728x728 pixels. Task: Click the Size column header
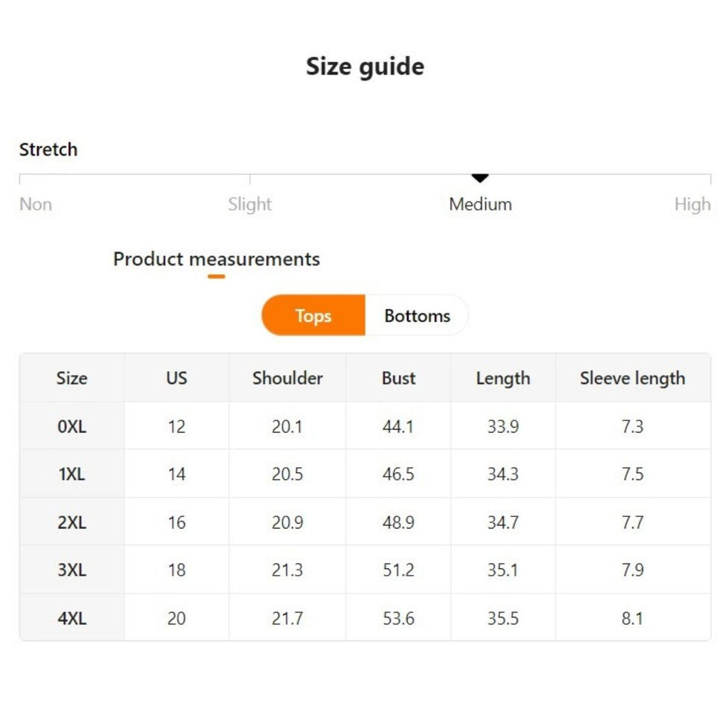(x=72, y=378)
